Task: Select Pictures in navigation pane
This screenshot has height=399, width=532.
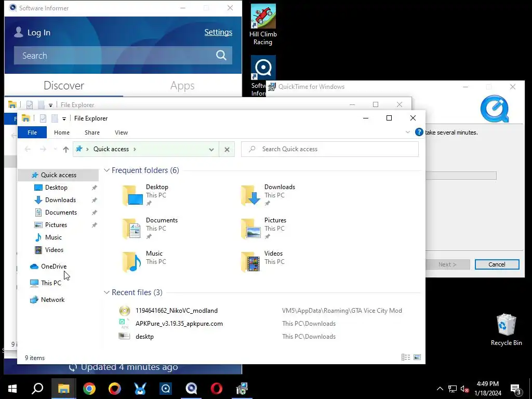Action: click(x=56, y=225)
